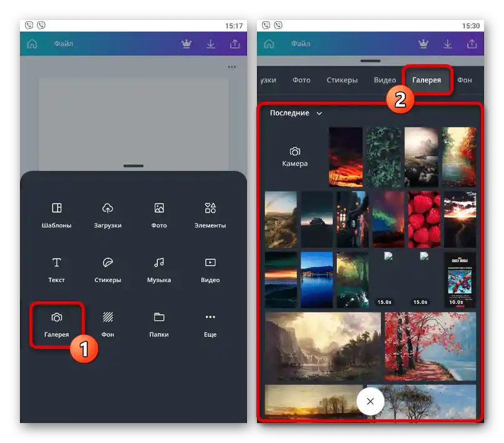Tap share icon in left screen header

coord(235,44)
